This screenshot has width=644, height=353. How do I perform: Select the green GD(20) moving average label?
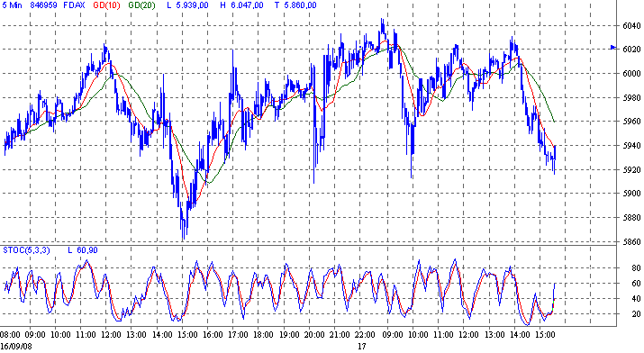click(141, 5)
